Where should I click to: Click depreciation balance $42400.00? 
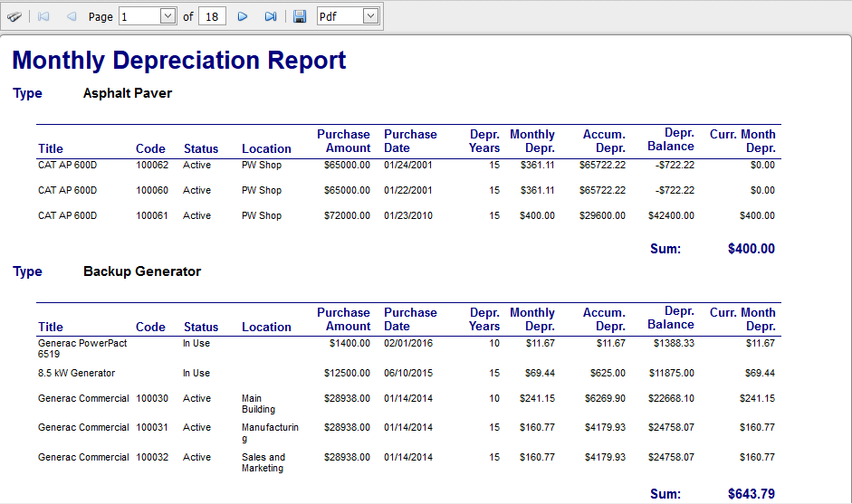click(671, 215)
